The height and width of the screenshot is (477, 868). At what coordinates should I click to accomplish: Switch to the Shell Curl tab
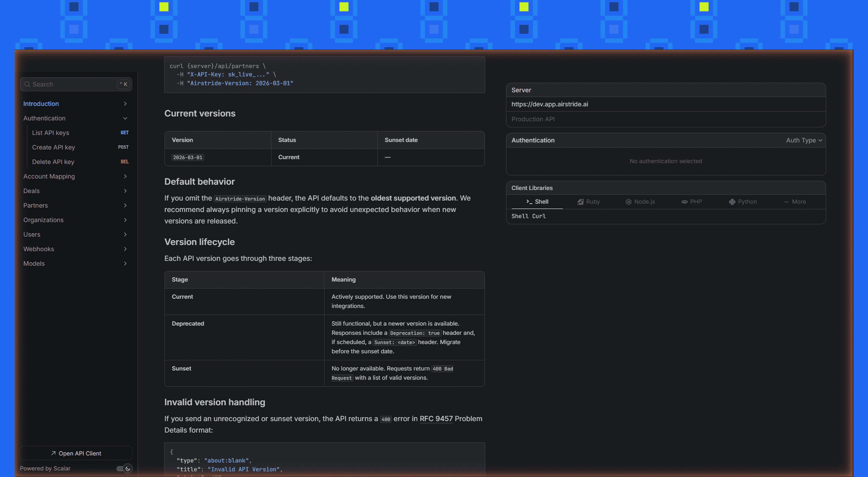coord(529,216)
